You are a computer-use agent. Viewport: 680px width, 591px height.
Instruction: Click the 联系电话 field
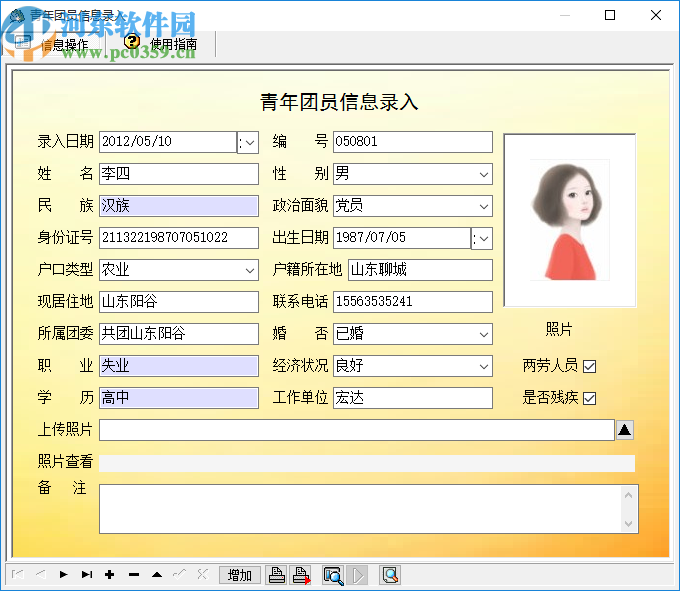413,302
